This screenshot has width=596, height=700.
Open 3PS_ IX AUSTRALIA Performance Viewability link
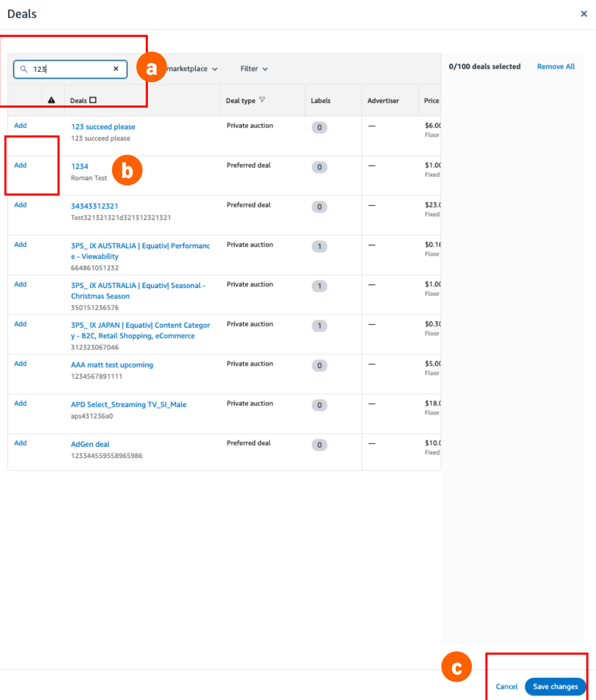[x=141, y=251]
